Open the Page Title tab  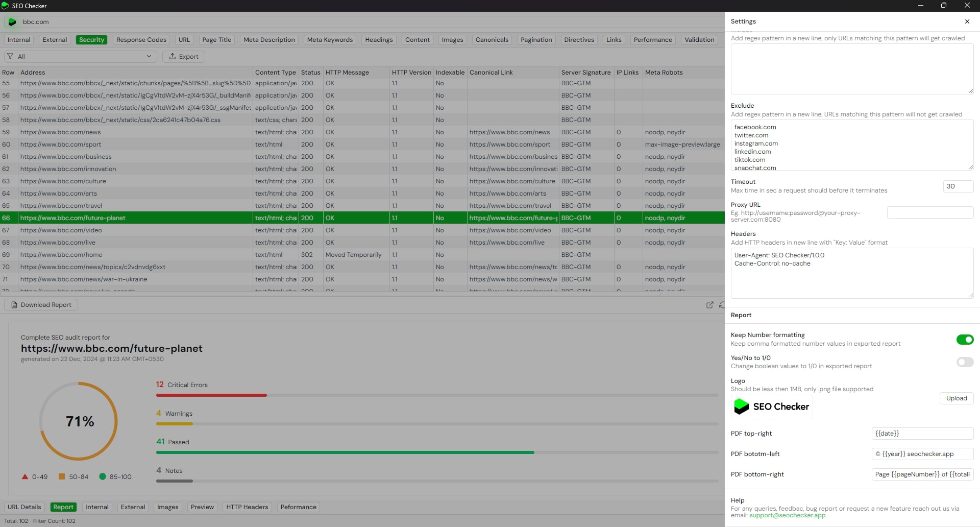click(x=216, y=40)
